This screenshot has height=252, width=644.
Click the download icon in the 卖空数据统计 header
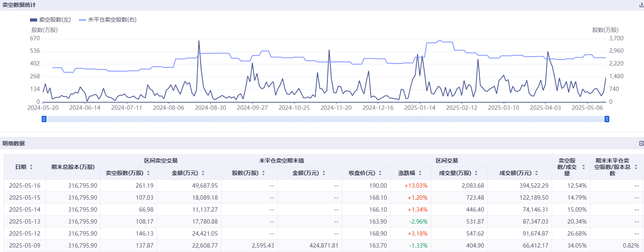click(x=641, y=5)
